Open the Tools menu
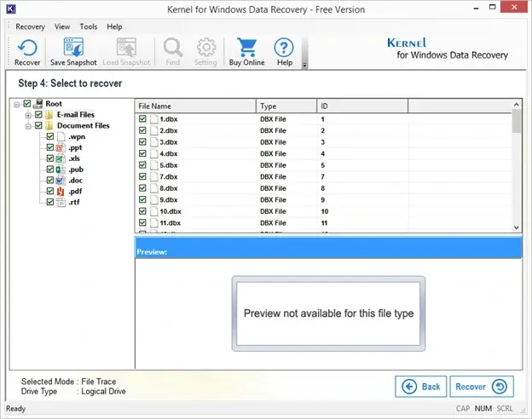532x419 pixels. click(x=88, y=26)
